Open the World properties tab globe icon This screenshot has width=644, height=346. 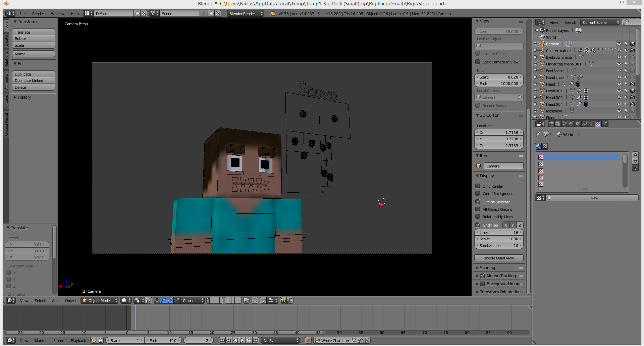click(x=571, y=124)
